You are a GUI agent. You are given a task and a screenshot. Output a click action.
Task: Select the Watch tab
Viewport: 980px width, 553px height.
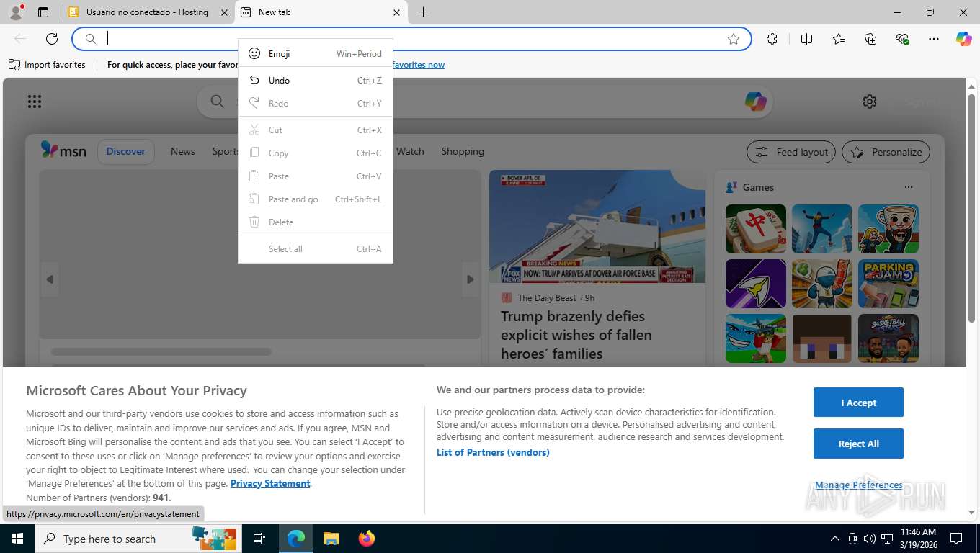410,151
